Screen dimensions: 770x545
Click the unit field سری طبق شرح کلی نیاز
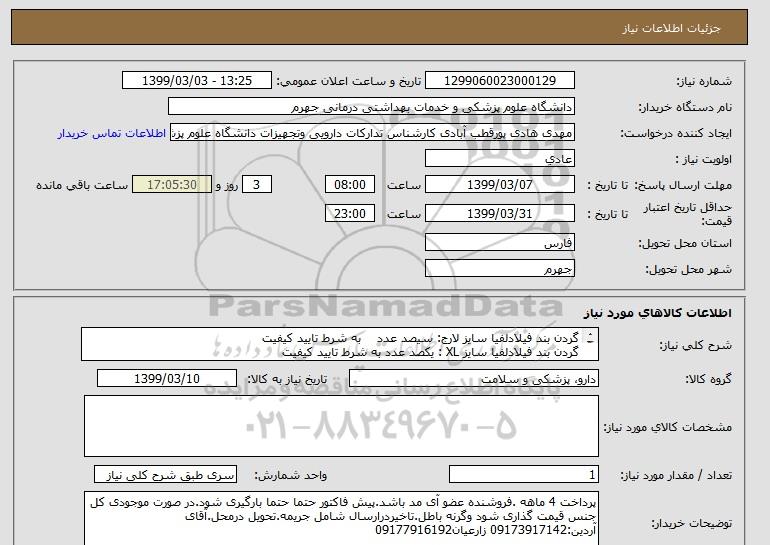[165, 475]
